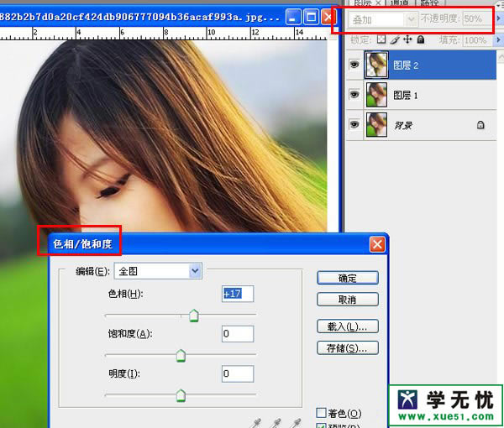Click the 载入(L)... load button
The width and height of the screenshot is (504, 428).
point(348,326)
